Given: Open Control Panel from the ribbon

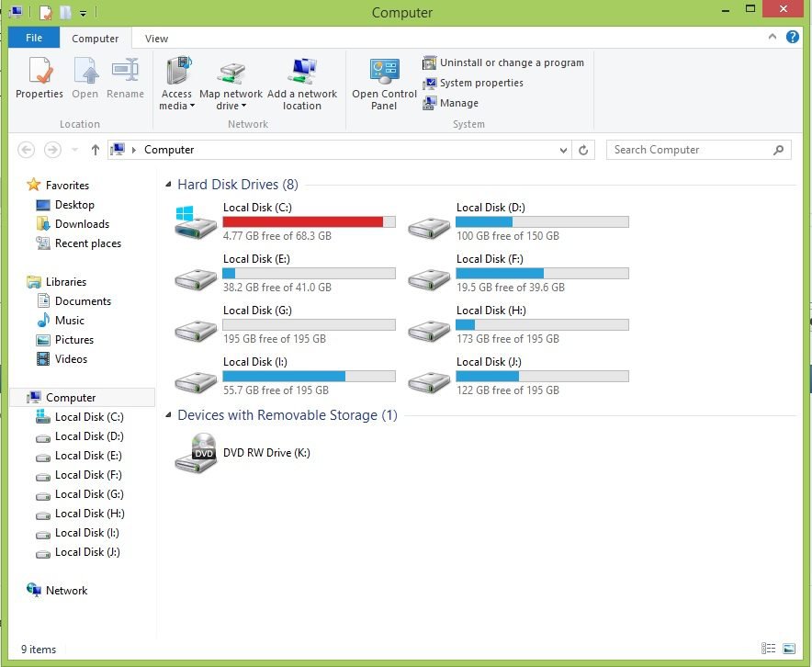Looking at the screenshot, I should 382,81.
